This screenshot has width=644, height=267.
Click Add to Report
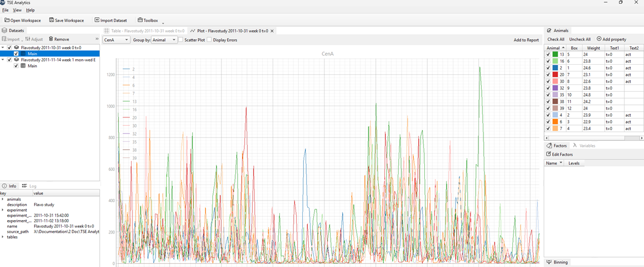(526, 40)
